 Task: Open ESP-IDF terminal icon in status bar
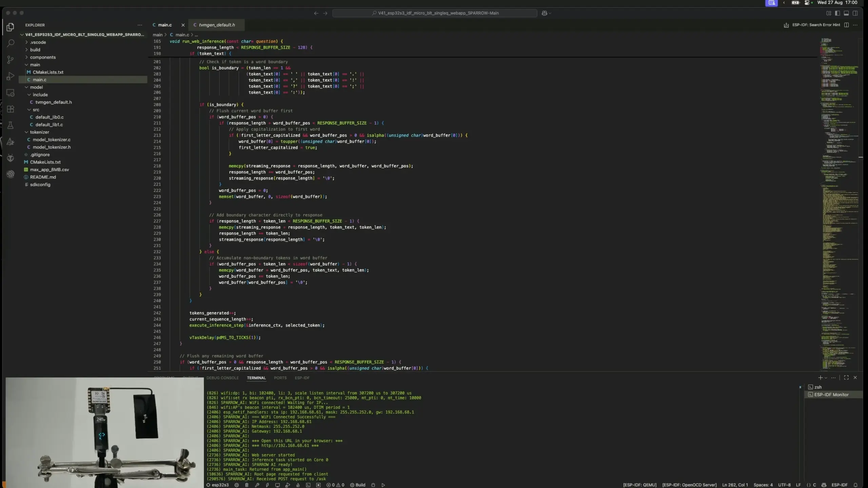click(x=308, y=485)
